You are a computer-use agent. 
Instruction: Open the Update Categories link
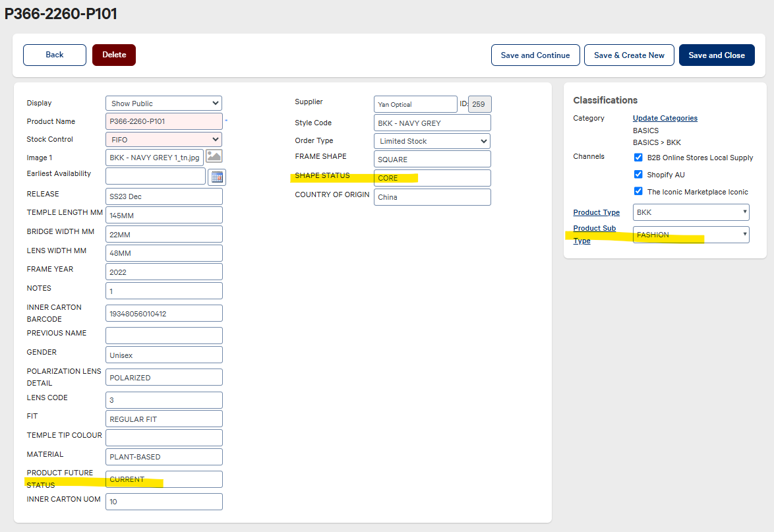(665, 119)
